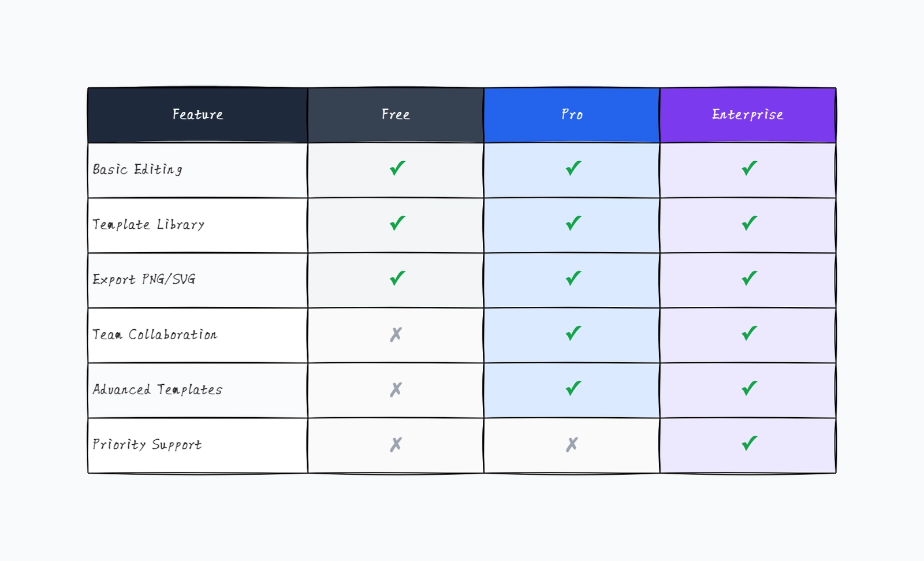Click the Enterprise checkmark for Priority Support
This screenshot has width=924, height=561.
[x=749, y=444]
